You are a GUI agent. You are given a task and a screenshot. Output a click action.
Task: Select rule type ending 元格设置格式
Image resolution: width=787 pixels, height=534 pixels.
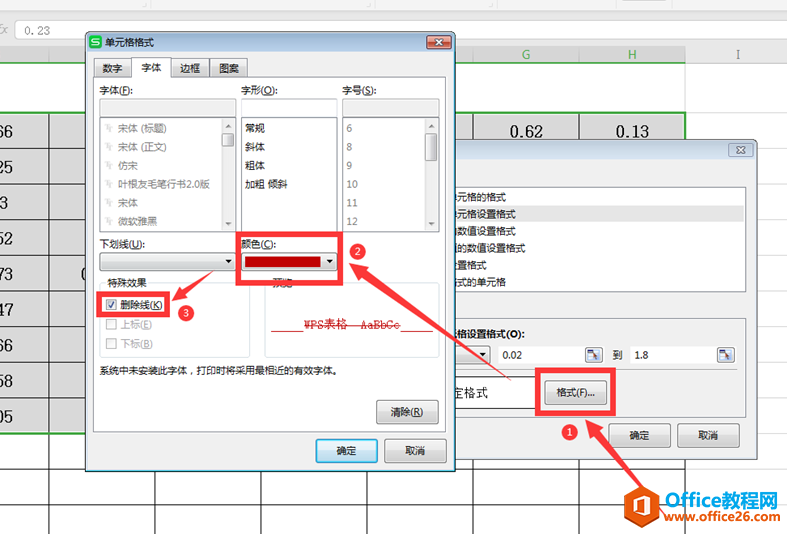pyautogui.click(x=599, y=214)
